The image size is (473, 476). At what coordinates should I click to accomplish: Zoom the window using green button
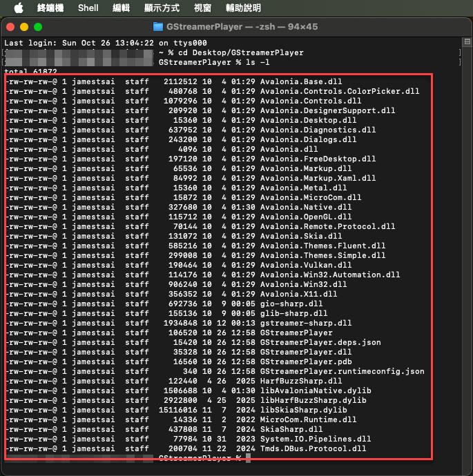[x=38, y=27]
